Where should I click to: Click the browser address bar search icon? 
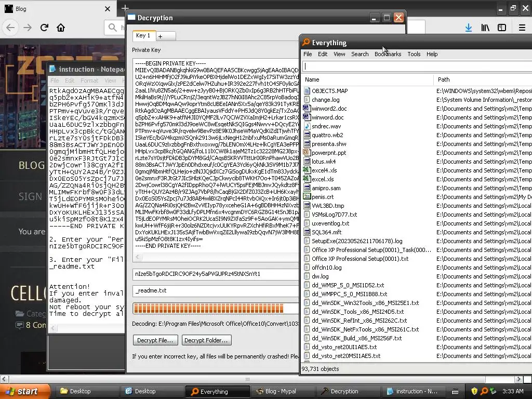point(112,27)
